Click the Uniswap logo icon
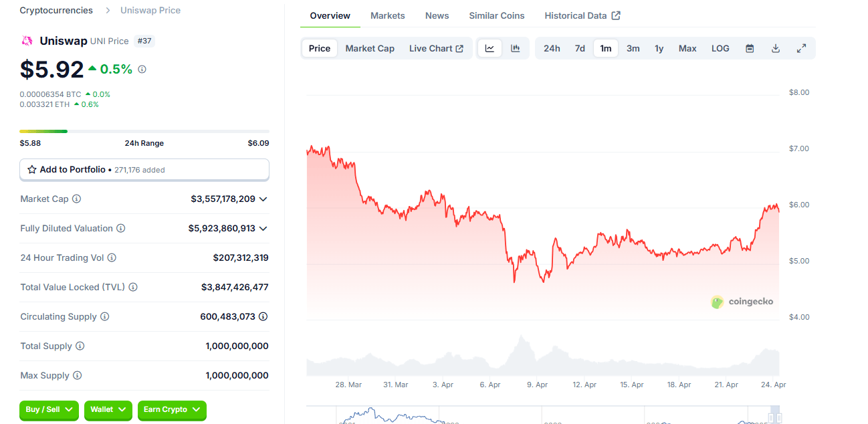The width and height of the screenshot is (868, 424). coord(27,41)
